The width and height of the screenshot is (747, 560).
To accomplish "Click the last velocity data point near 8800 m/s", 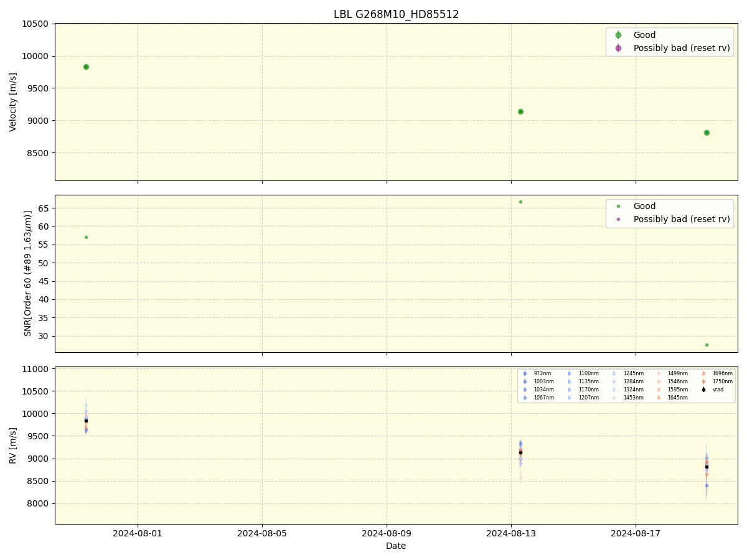I will click(x=707, y=133).
